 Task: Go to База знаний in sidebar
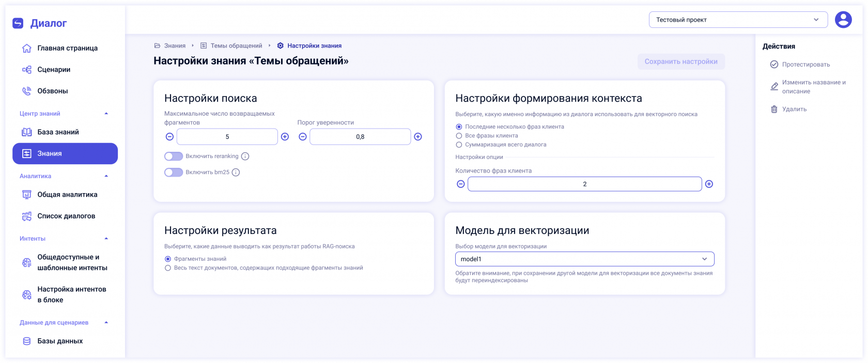58,132
